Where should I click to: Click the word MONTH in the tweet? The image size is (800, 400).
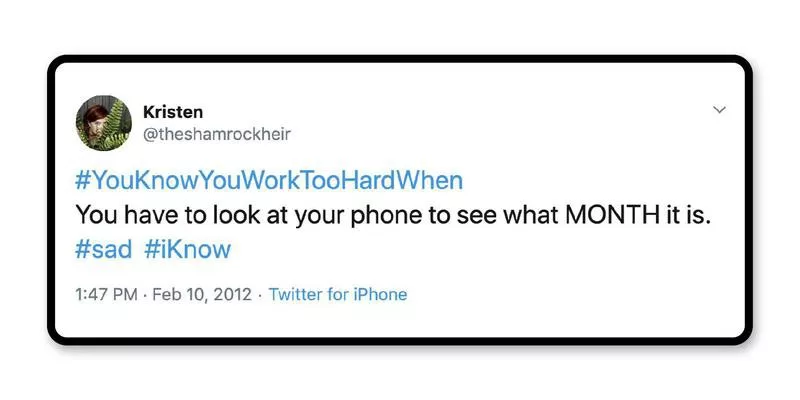click(613, 215)
